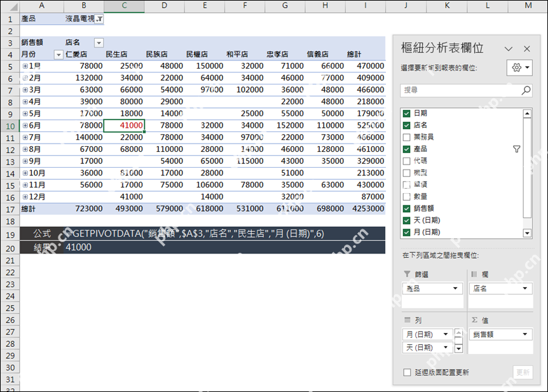Viewport: 548px width, 392px height.
Task: Click the 列 area scroll down arrow
Action: click(458, 349)
